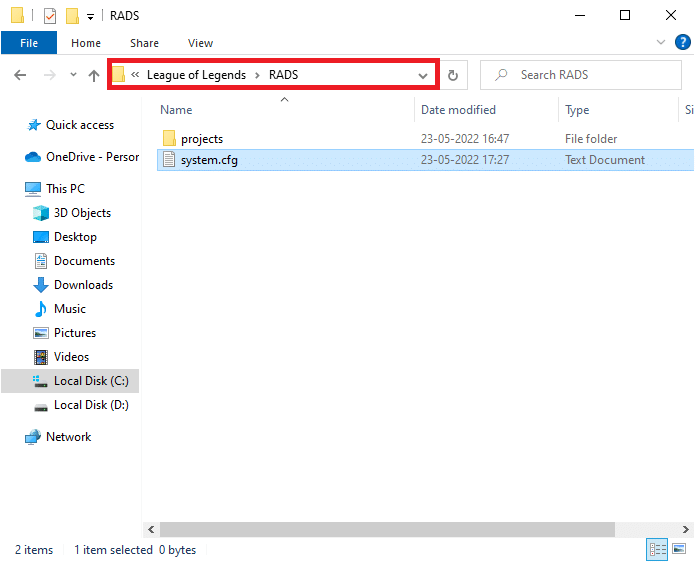Go up one folder level arrow
Screen dimensions: 695x562
[94, 75]
